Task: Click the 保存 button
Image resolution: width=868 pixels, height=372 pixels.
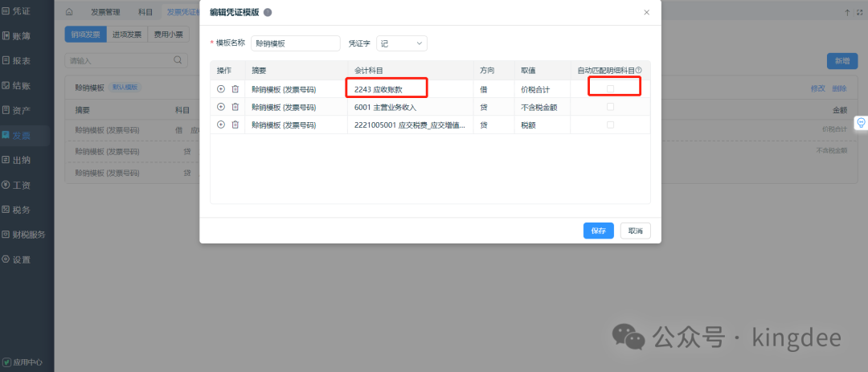Action: (598, 231)
